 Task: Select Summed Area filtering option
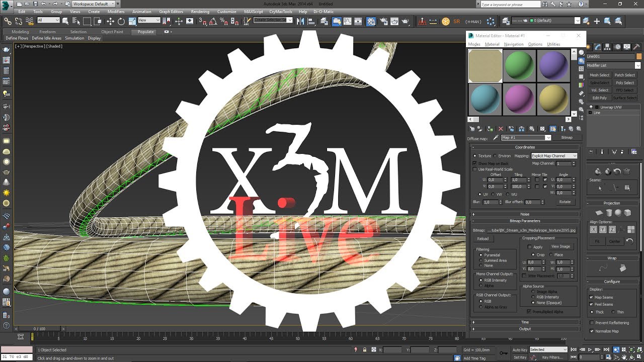(481, 260)
